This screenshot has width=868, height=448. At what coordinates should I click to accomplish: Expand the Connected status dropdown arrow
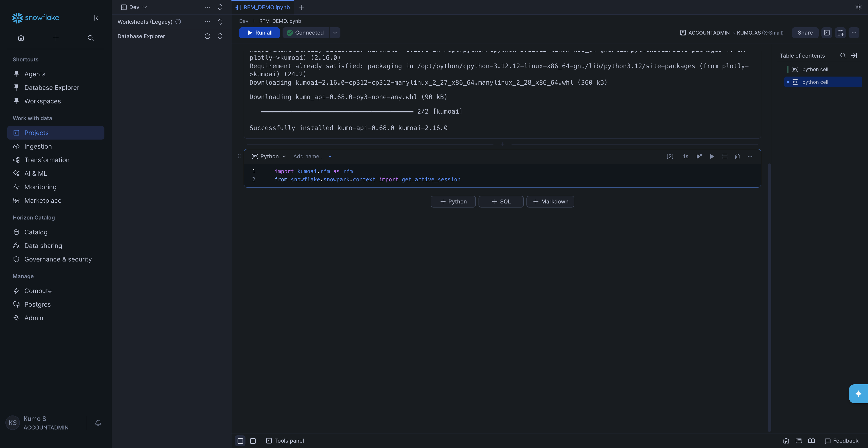[335, 33]
